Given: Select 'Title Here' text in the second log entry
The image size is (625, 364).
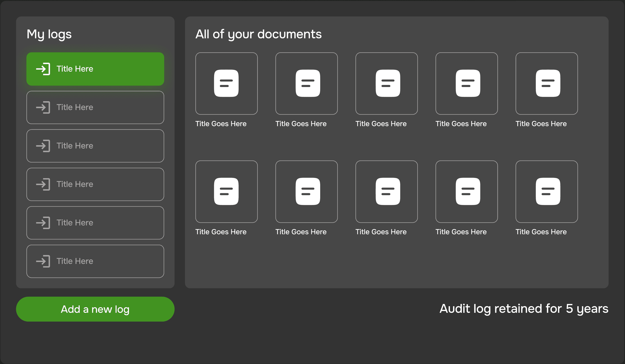Looking at the screenshot, I should tap(75, 107).
